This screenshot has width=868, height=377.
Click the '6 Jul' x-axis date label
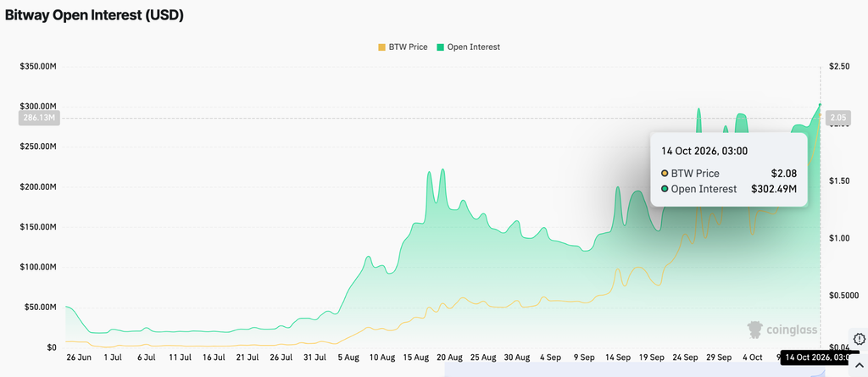[x=146, y=358]
